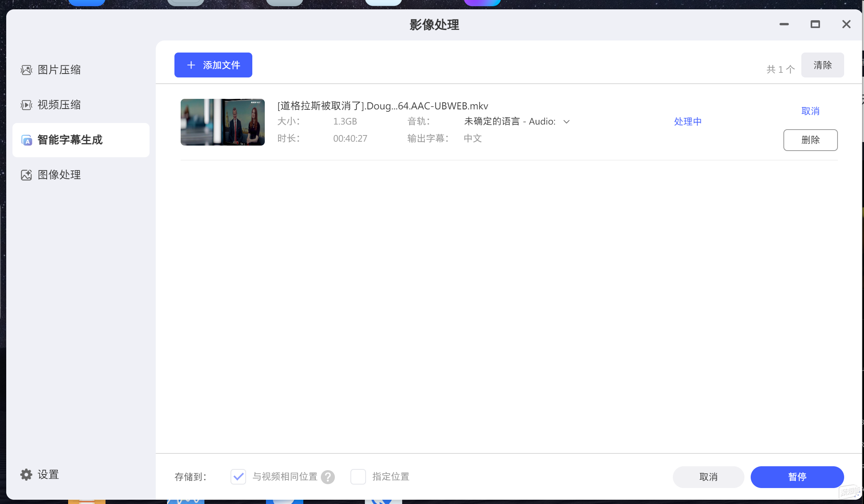Maximize the 影像处理 window

point(815,24)
